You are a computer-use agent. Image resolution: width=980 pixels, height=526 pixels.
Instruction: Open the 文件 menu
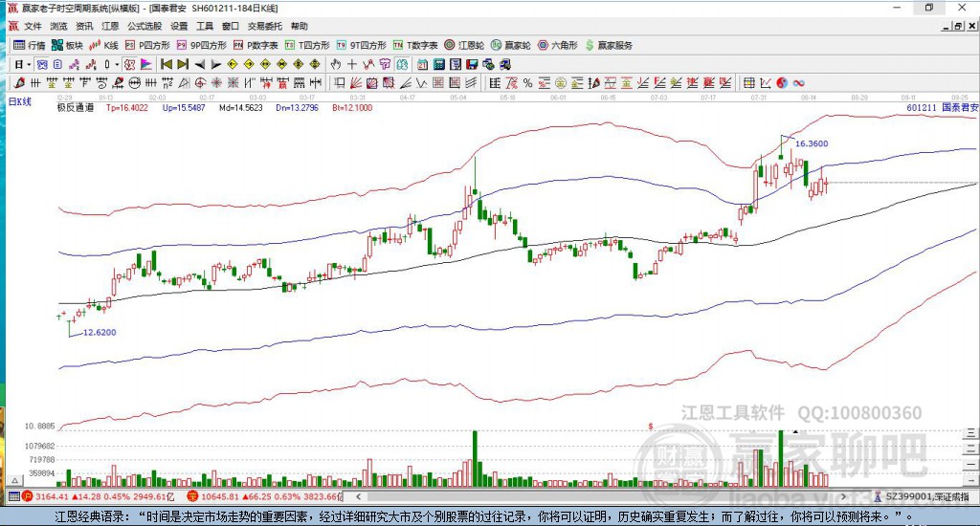33,26
